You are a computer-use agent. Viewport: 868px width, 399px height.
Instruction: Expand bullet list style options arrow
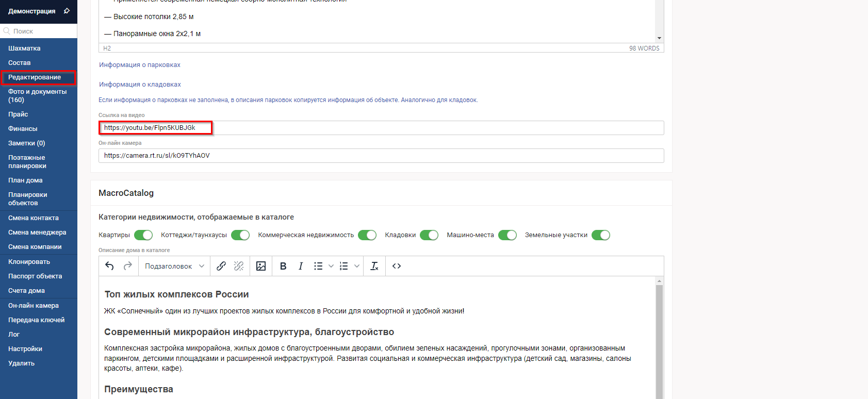click(331, 266)
